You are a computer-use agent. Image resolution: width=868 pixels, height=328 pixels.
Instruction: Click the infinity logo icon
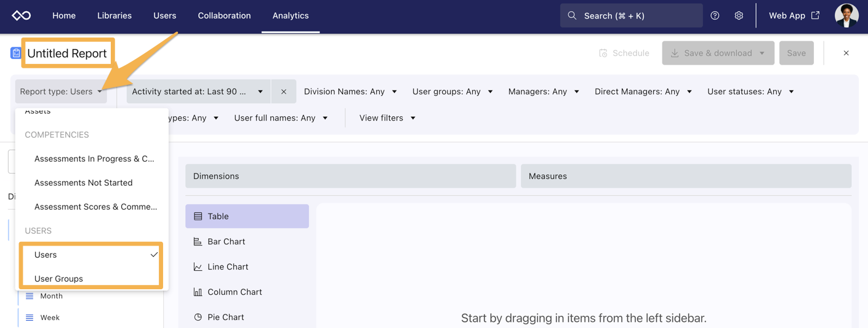pyautogui.click(x=22, y=15)
